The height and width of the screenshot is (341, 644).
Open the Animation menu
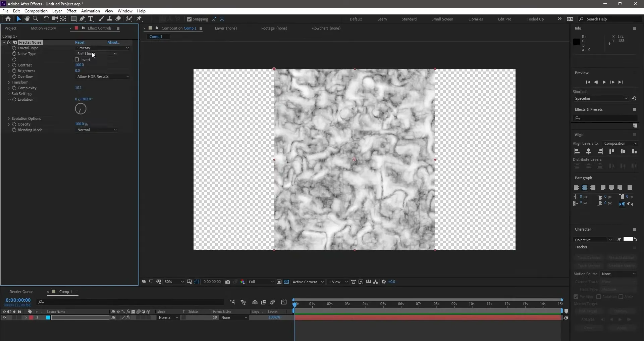pyautogui.click(x=91, y=11)
